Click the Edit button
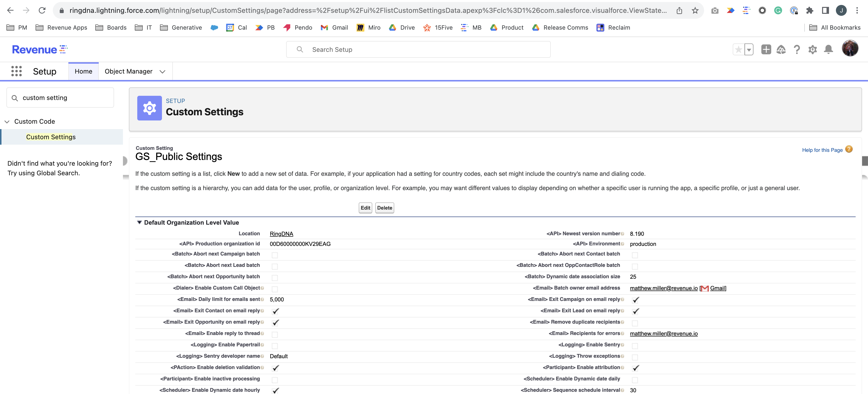The image size is (868, 394). pos(365,208)
